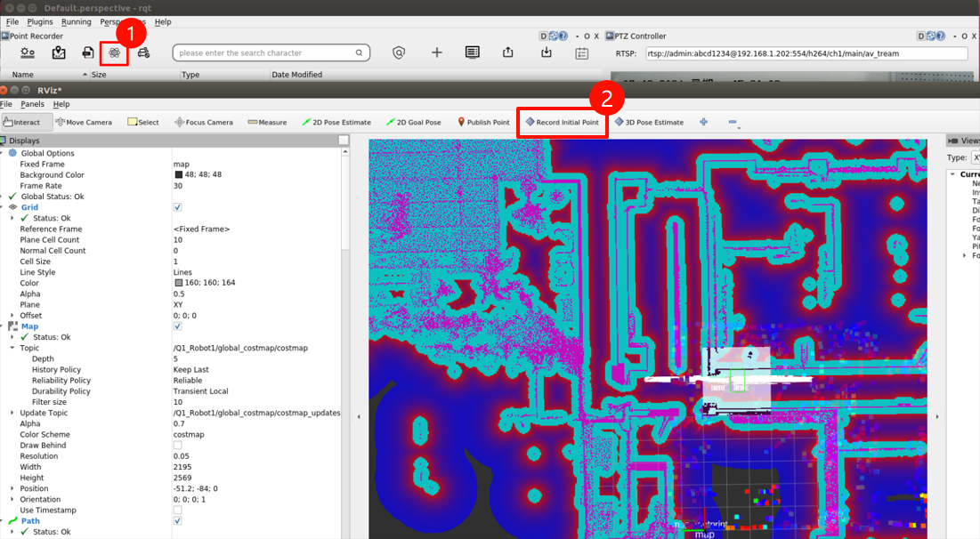Toggle the Map display checkbox

[178, 326]
